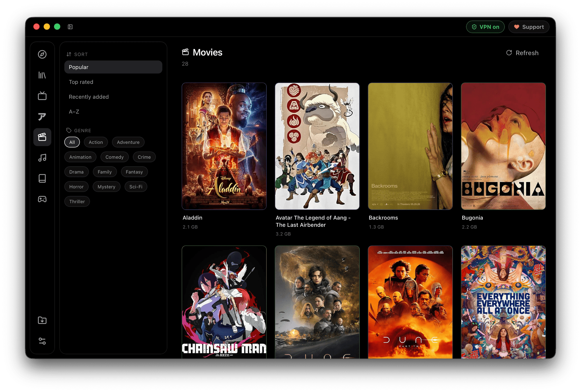Open the Dune Part Two poster
This screenshot has height=392, width=581.
tap(410, 302)
